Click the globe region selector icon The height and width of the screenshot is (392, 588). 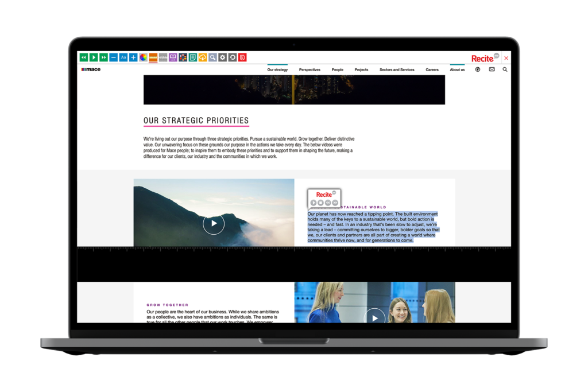click(x=478, y=69)
